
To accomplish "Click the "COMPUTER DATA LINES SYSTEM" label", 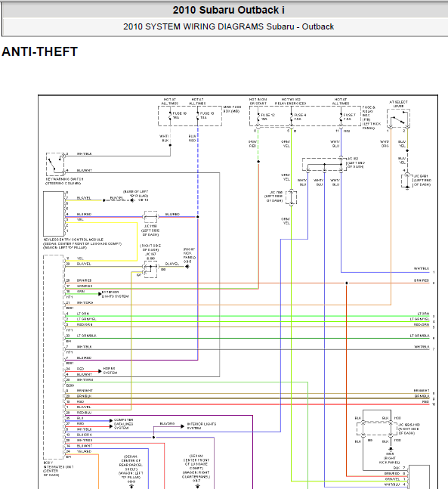I will click(123, 424).
